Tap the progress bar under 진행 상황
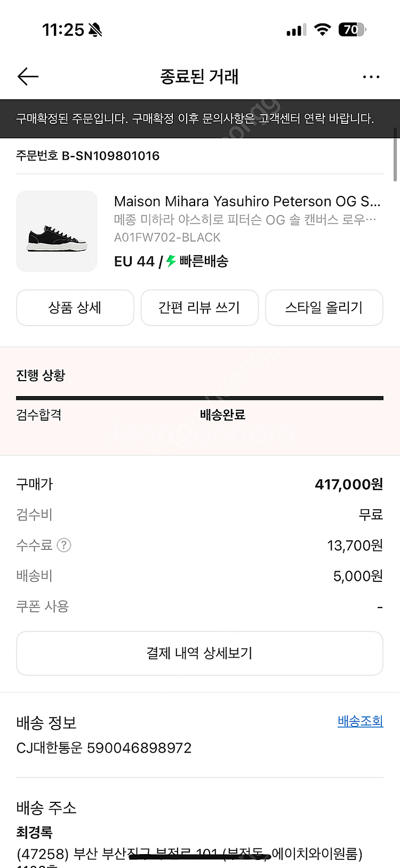The image size is (400, 868). coord(199,398)
